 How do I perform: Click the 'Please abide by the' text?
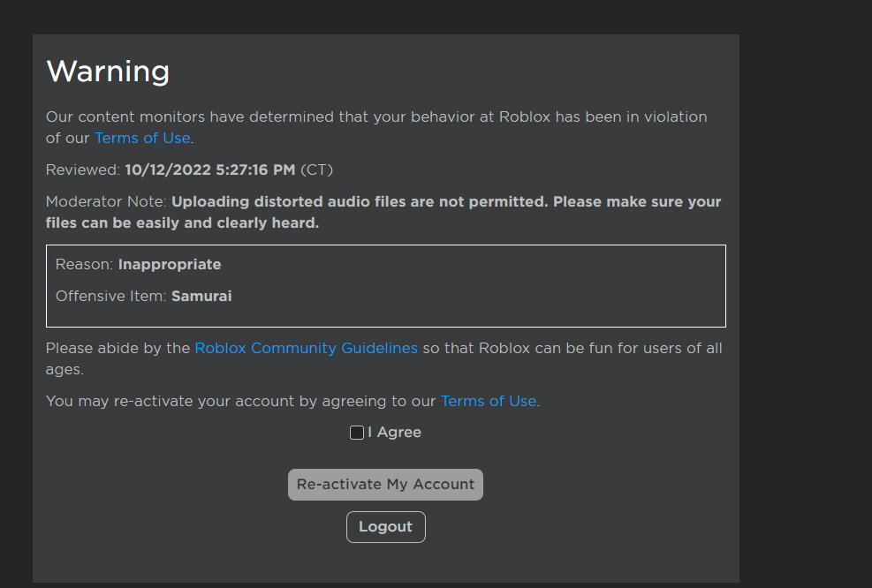click(x=118, y=348)
